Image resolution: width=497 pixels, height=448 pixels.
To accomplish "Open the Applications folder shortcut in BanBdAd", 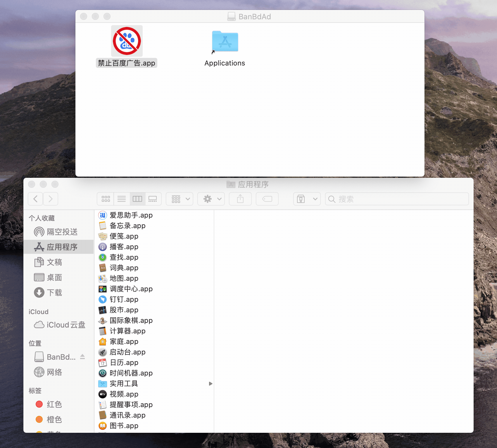I will (x=225, y=42).
